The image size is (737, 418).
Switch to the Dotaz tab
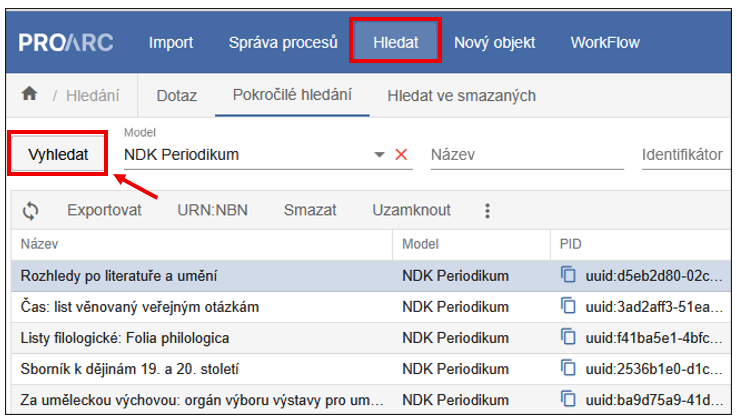point(177,96)
